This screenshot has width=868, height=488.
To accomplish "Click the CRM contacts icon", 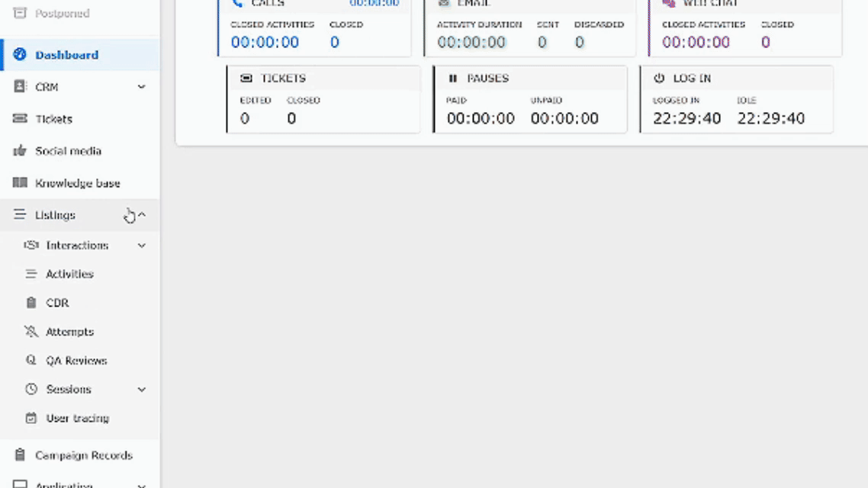I will click(20, 87).
